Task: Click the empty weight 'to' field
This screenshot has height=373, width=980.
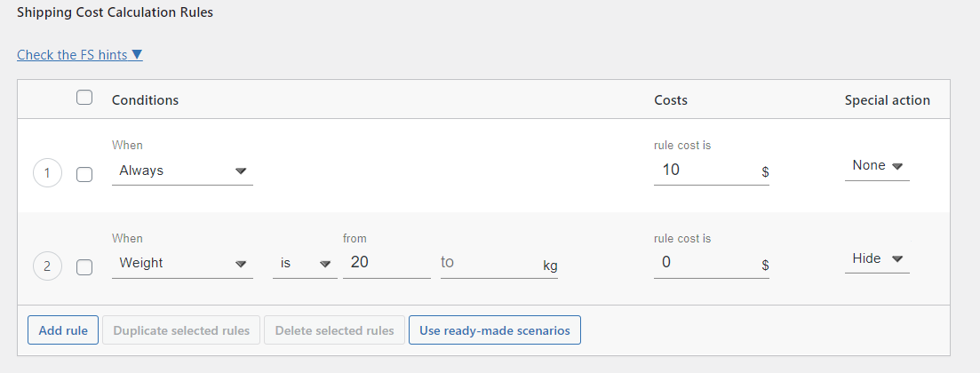Action: pyautogui.click(x=498, y=263)
